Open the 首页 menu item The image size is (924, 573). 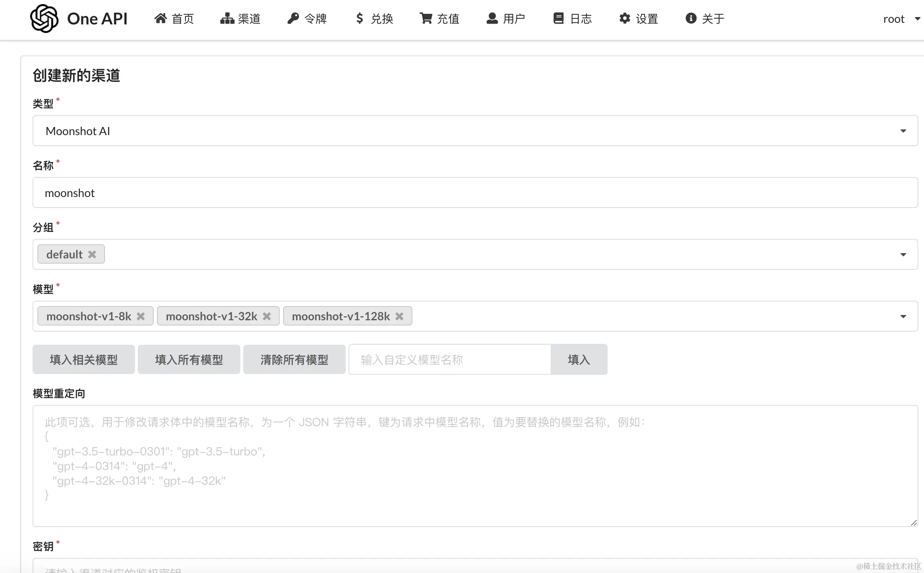pos(174,19)
